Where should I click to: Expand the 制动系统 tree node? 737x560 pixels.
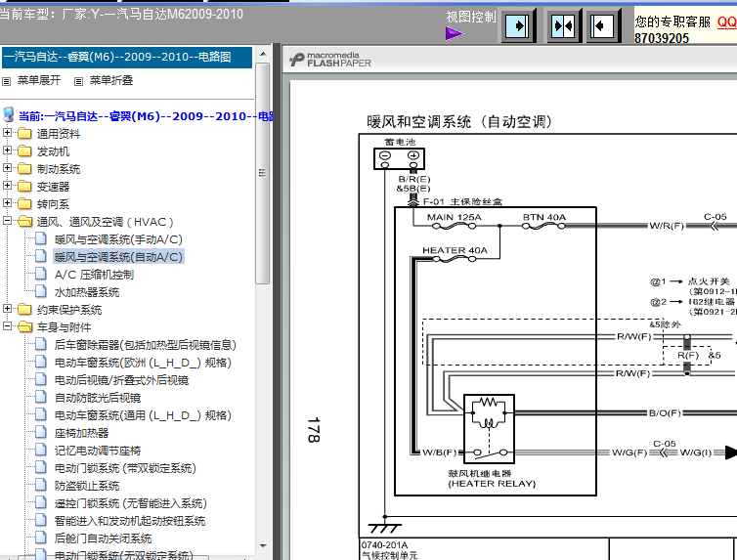point(7,168)
